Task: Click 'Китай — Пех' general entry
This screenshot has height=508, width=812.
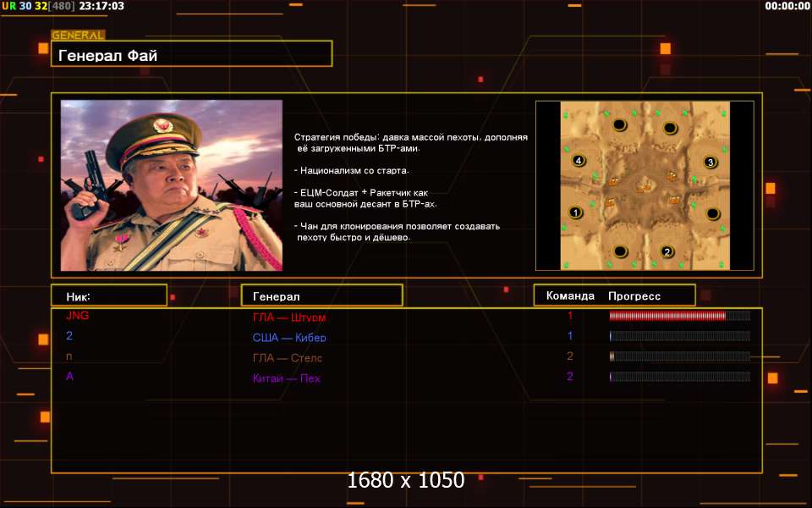Action: (287, 378)
